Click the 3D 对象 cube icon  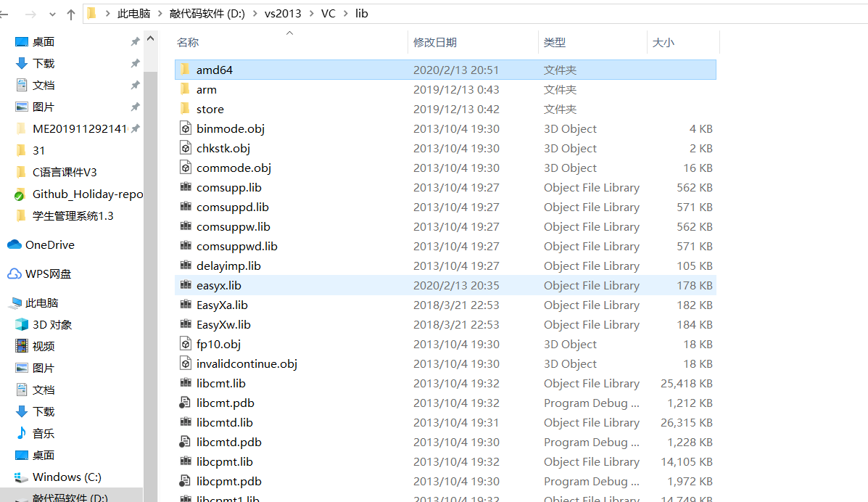[x=22, y=324]
